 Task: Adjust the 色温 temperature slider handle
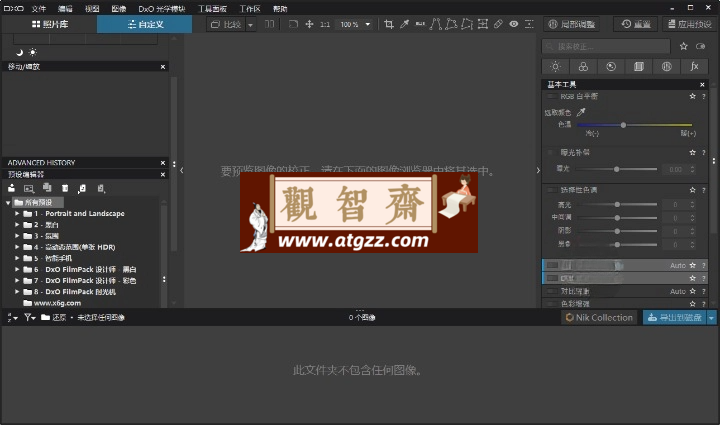pos(623,125)
